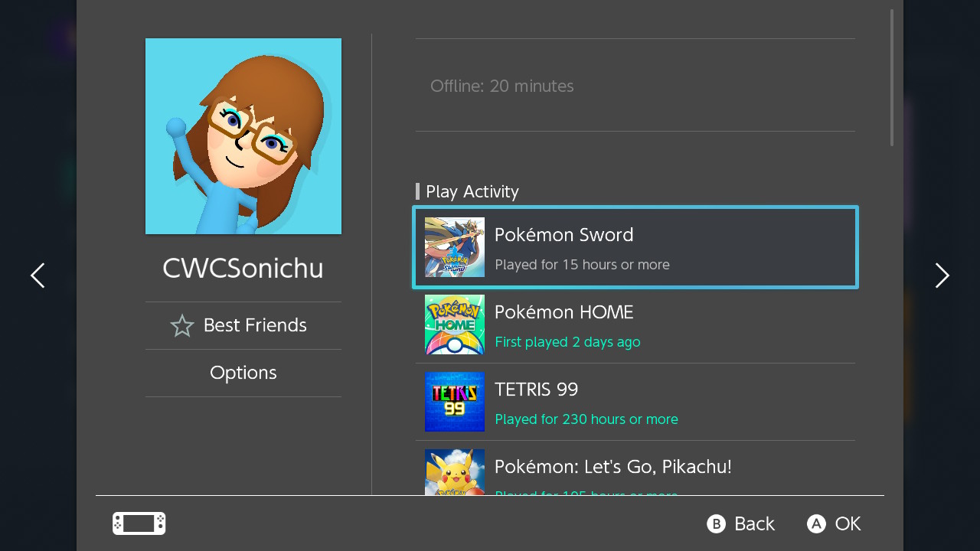Click the 'Offline: 20 minutes' status text
This screenshot has width=980, height=551.
(x=502, y=86)
